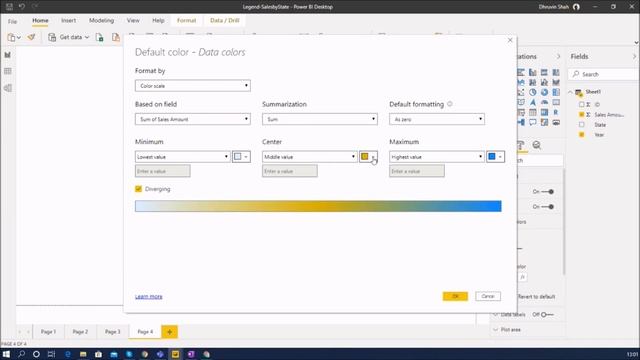Collapse the Sheet1 table tree
The height and width of the screenshot is (360, 640).
571,92
